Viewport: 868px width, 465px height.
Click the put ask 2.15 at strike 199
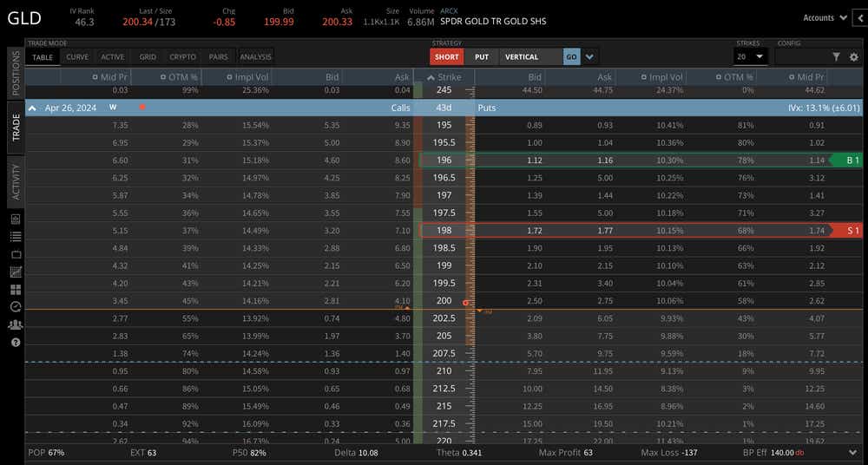pos(604,265)
